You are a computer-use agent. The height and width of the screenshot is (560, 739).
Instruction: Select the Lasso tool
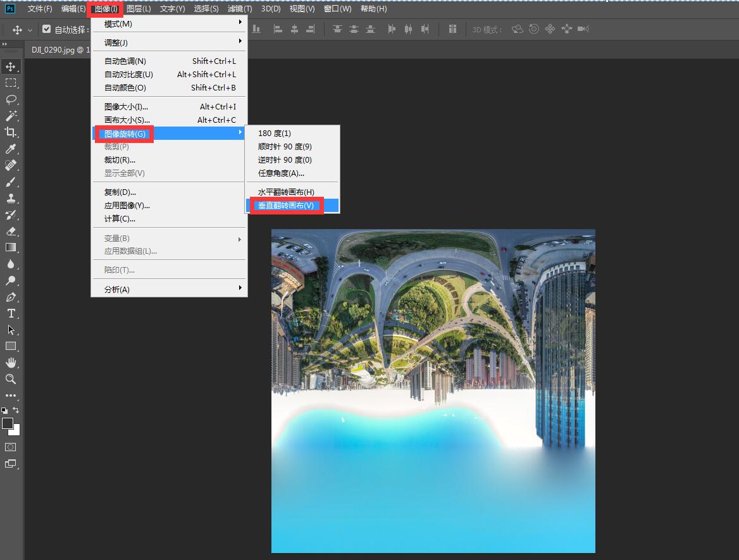point(10,99)
